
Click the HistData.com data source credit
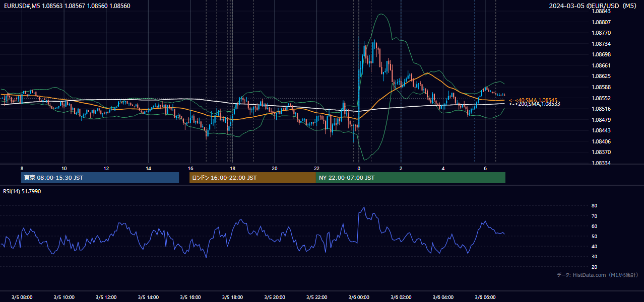598,275
